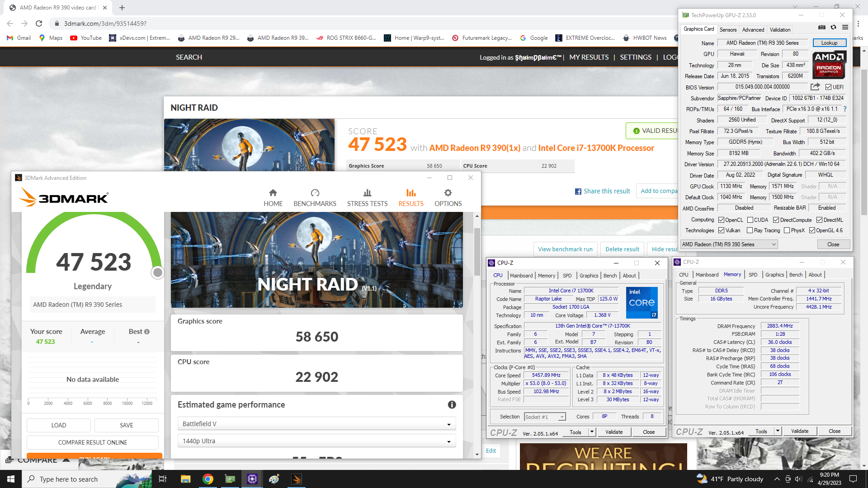Viewport: 868px width, 488px height.
Task: Open CPU-Z from the taskbar
Action: 252,479
